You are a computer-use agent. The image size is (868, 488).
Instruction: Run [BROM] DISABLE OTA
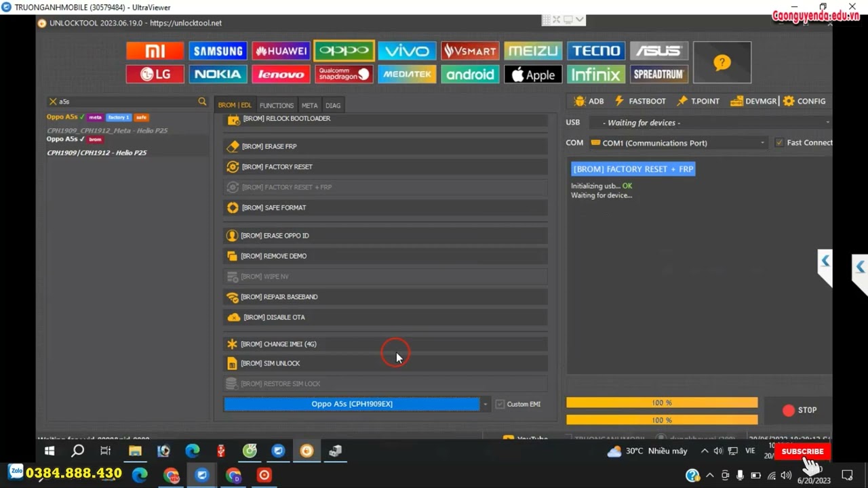[x=385, y=317]
